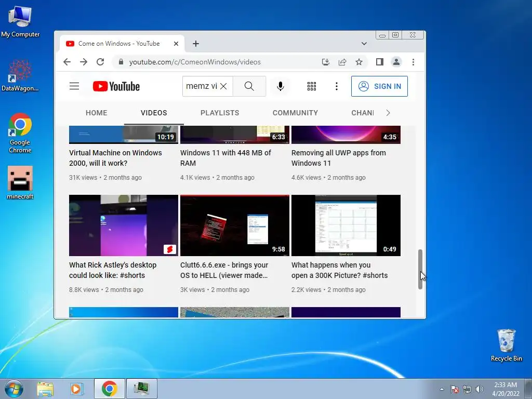Bookmark this page with the star icon

coord(359,62)
